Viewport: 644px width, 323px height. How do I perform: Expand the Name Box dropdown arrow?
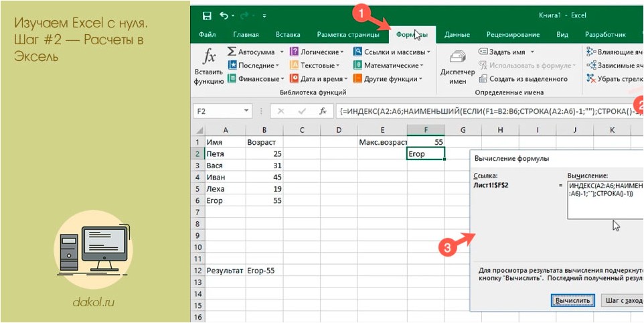(246, 111)
